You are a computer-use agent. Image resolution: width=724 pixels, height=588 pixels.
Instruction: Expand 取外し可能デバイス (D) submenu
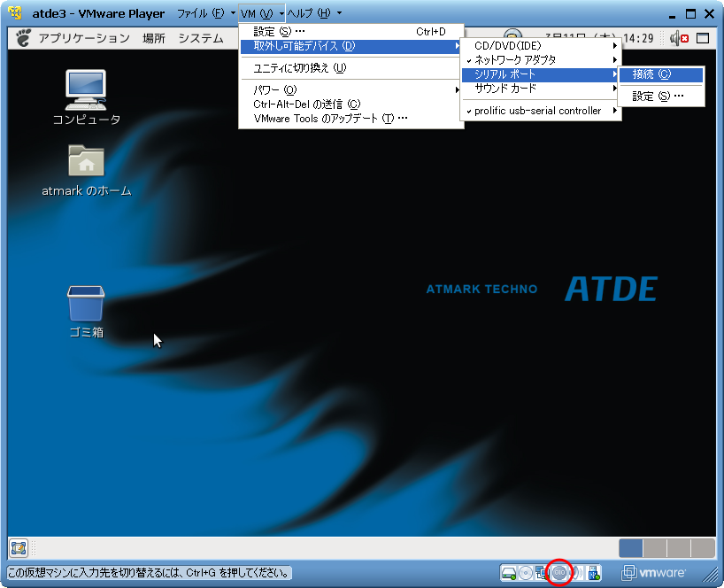coord(350,46)
